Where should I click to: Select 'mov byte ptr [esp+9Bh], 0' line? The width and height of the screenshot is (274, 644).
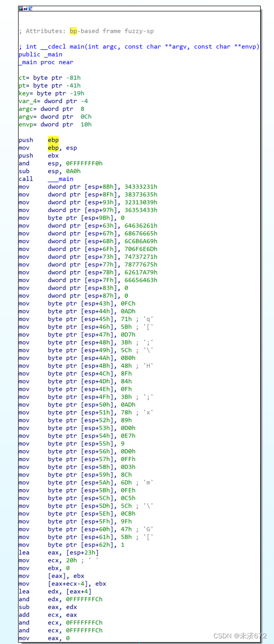(71, 218)
